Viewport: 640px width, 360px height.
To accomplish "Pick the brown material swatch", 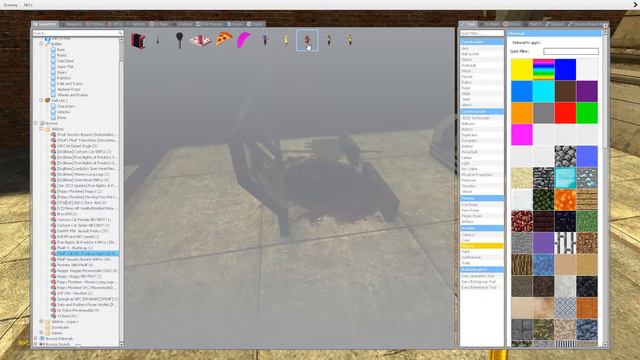I will 565,91.
